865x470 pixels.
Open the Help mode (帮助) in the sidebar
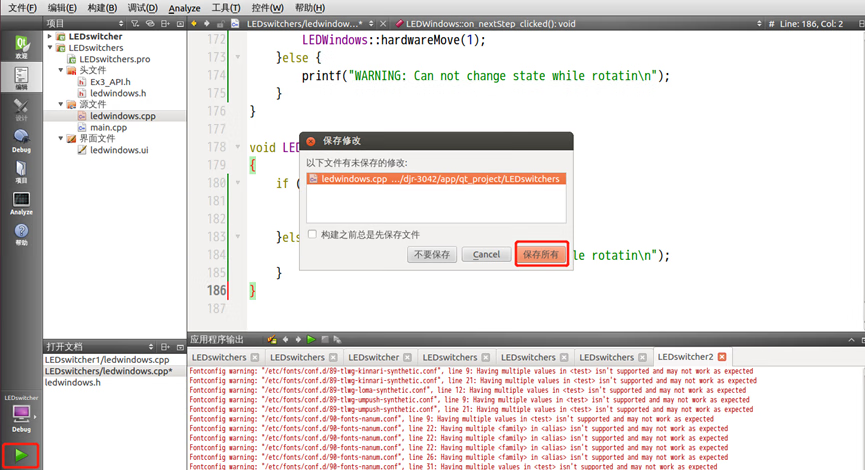click(x=21, y=234)
